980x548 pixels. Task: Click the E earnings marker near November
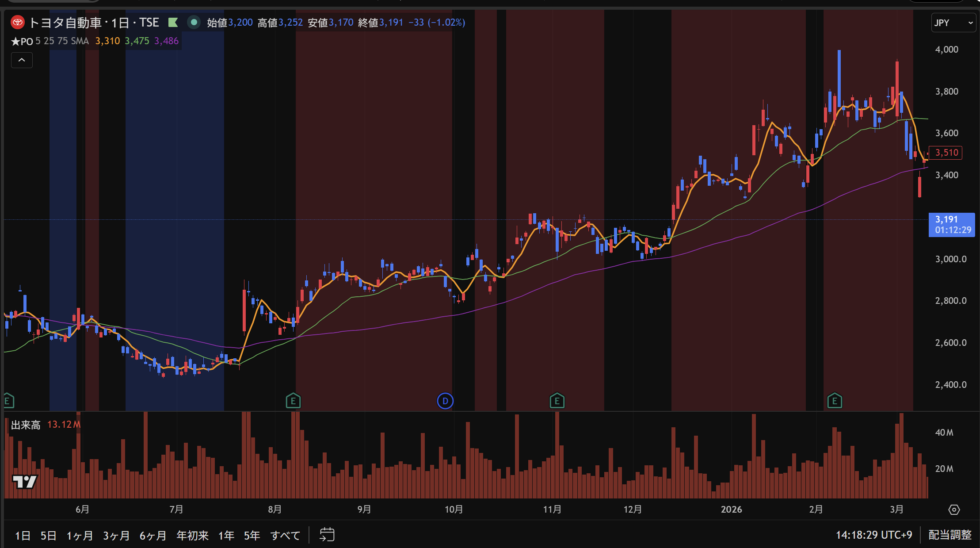pos(556,401)
